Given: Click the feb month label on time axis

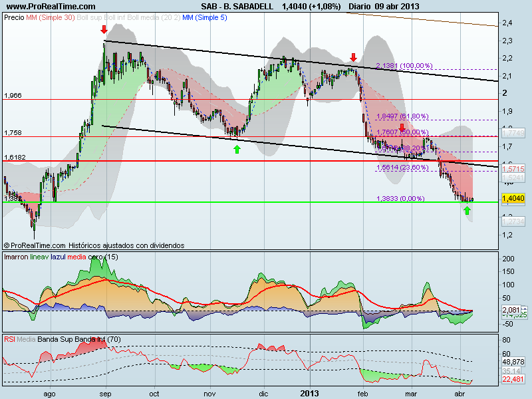Looking at the screenshot, I should (362, 394).
